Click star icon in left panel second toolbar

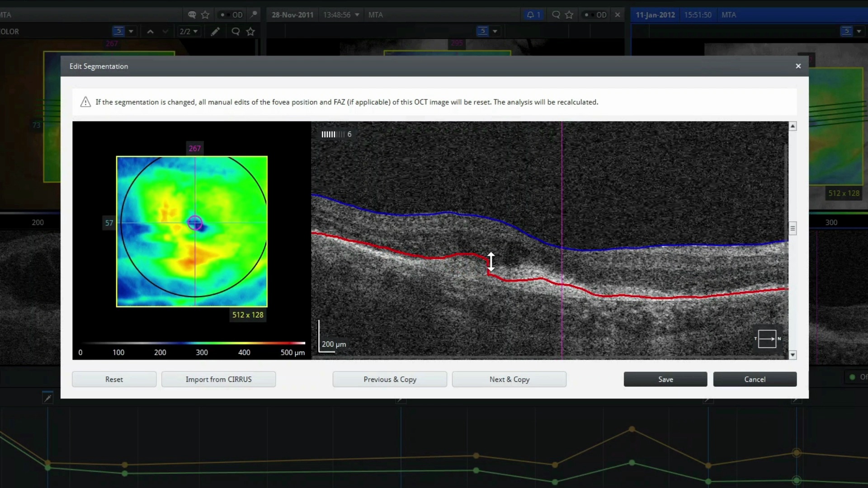coord(250,32)
